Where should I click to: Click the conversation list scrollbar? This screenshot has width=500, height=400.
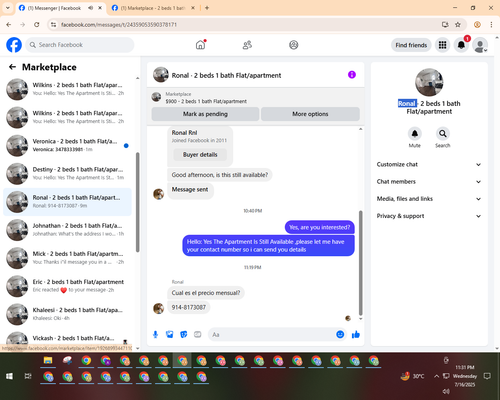pyautogui.click(x=137, y=202)
